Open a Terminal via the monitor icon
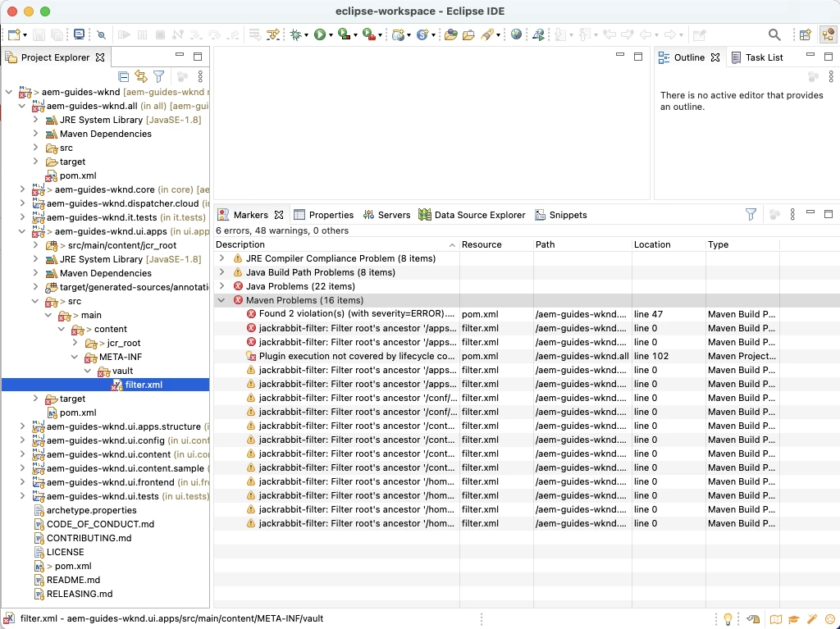 pos(80,34)
